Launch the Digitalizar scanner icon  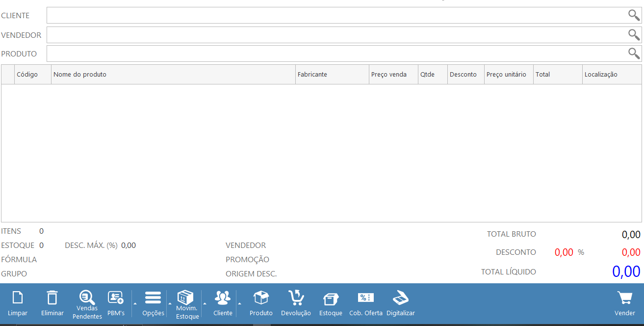[400, 298]
